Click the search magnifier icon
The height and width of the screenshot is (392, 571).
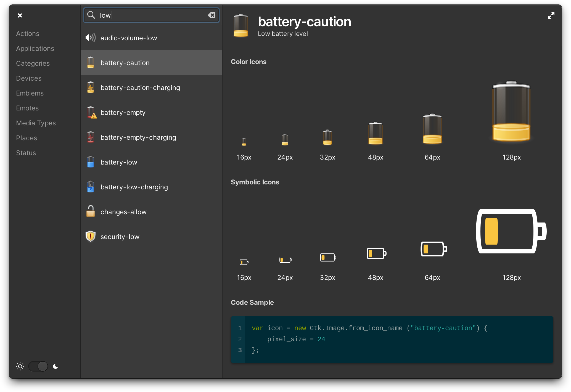pyautogui.click(x=91, y=15)
